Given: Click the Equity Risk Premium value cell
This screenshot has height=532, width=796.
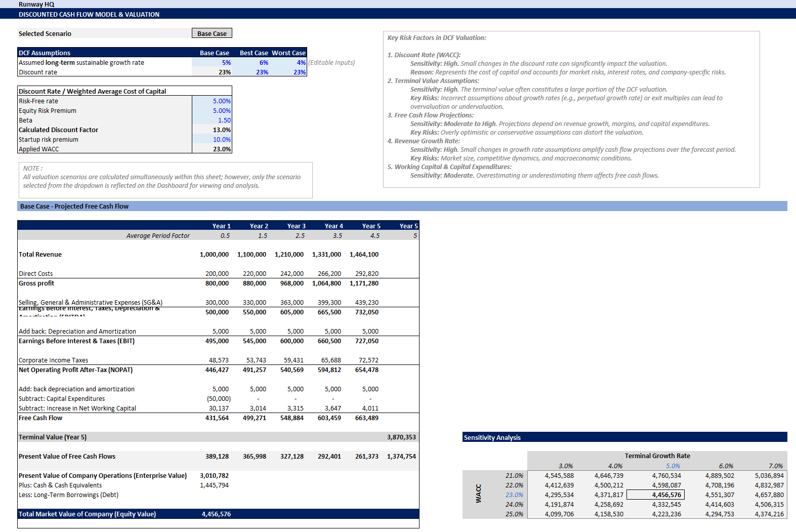Looking at the screenshot, I should 212,111.
